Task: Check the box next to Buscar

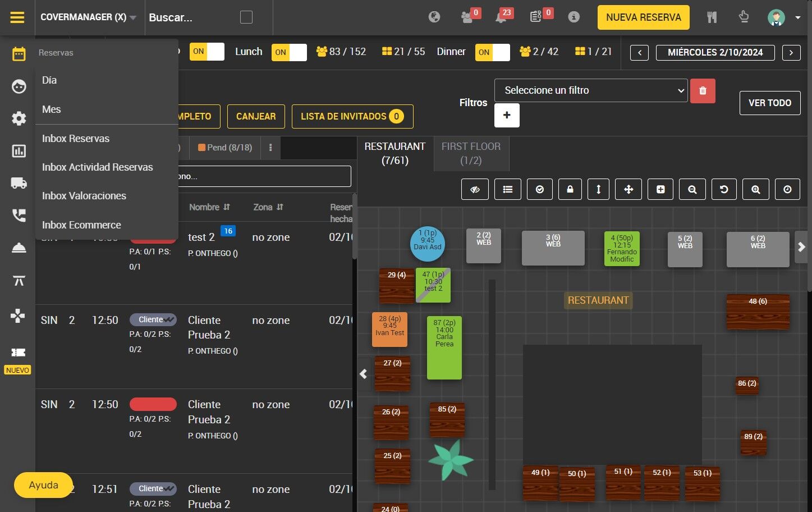Action: pos(246,17)
